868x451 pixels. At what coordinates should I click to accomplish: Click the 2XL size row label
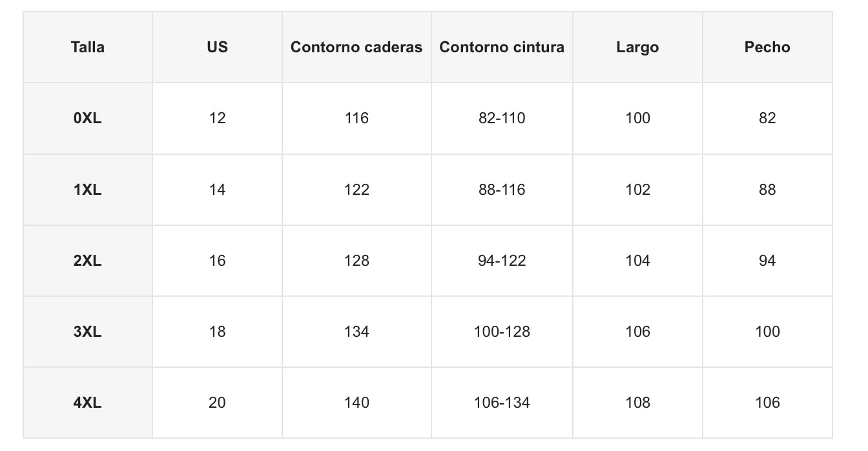[x=88, y=261]
